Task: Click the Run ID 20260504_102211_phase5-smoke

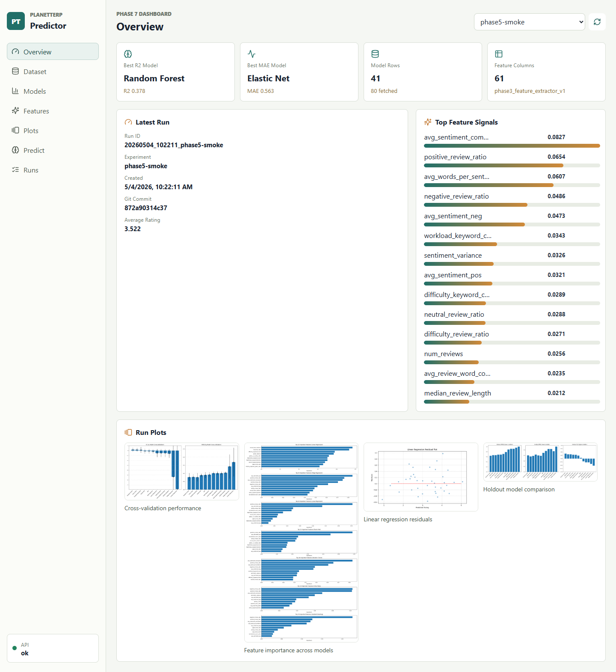Action: coord(174,145)
